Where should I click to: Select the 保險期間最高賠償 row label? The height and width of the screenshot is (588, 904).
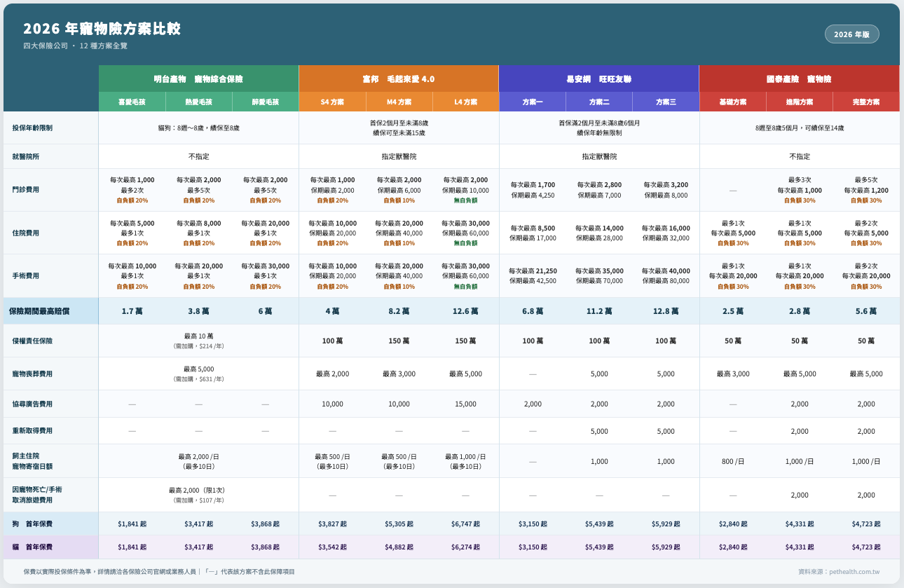coord(39,311)
